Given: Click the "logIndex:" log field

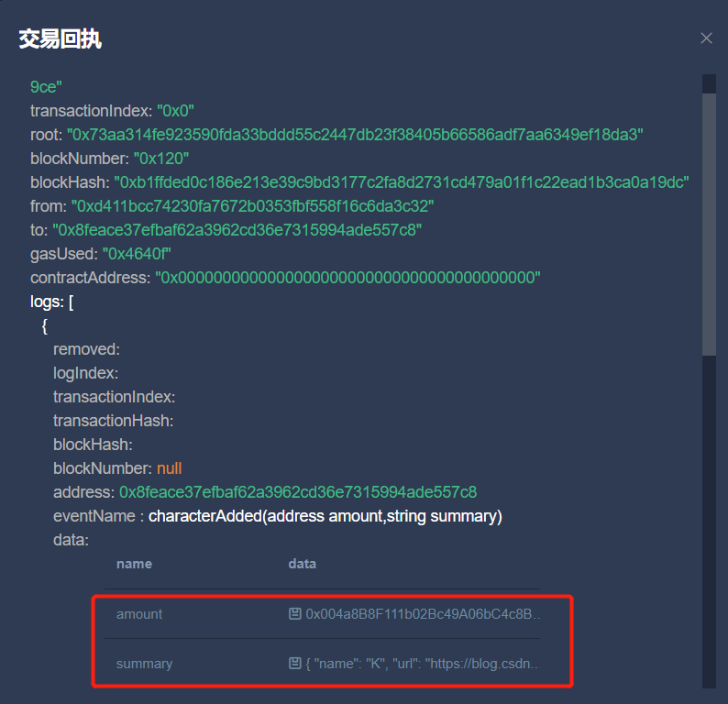Looking at the screenshot, I should 85,373.
